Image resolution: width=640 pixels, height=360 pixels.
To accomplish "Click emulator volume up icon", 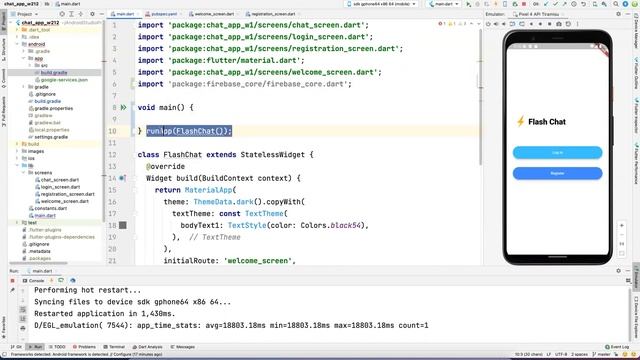I will point(496,24).
